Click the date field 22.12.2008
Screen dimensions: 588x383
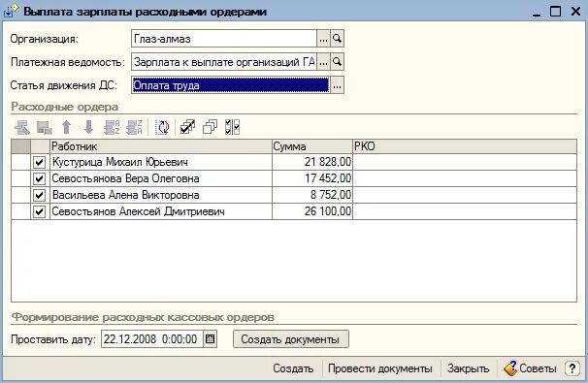(152, 339)
